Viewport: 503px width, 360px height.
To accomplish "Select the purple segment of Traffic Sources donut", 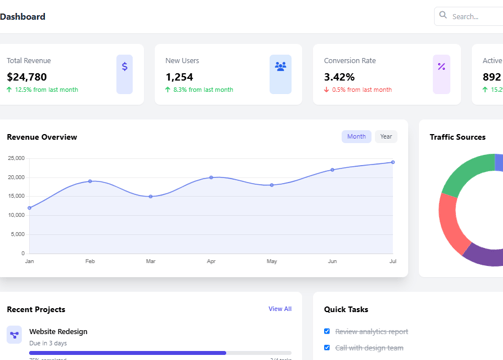I will (483, 255).
